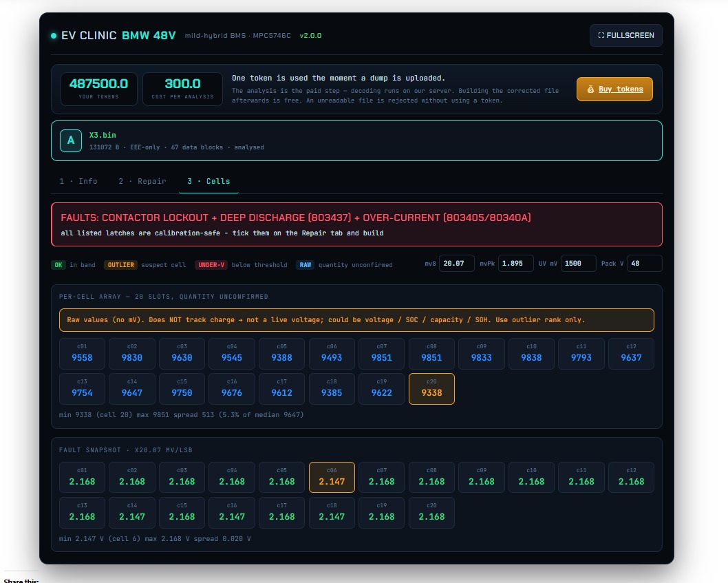This screenshot has width=728, height=583.
Task: Click fault snapshot cell c16 showing 2.147
Action: (x=232, y=513)
